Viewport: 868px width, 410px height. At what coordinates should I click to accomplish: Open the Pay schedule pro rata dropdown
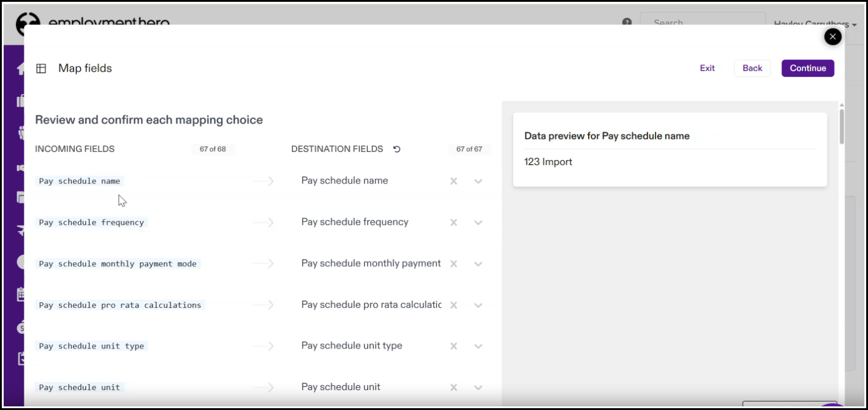click(x=478, y=305)
